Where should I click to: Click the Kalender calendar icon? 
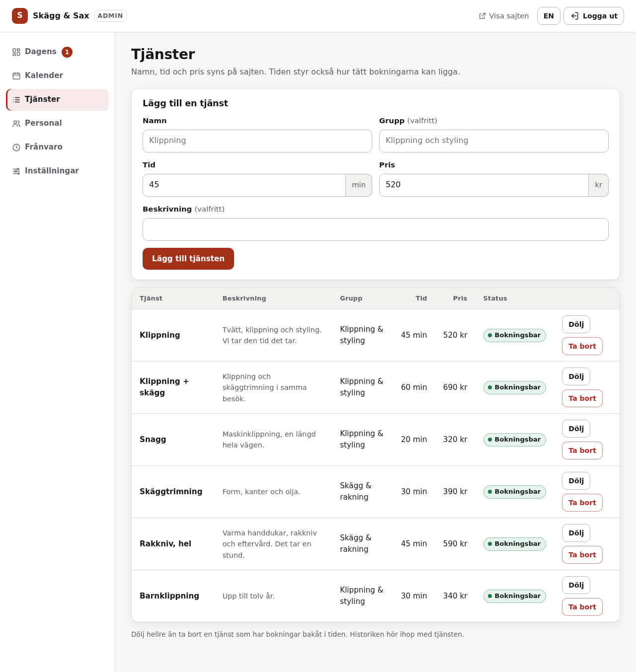point(16,76)
